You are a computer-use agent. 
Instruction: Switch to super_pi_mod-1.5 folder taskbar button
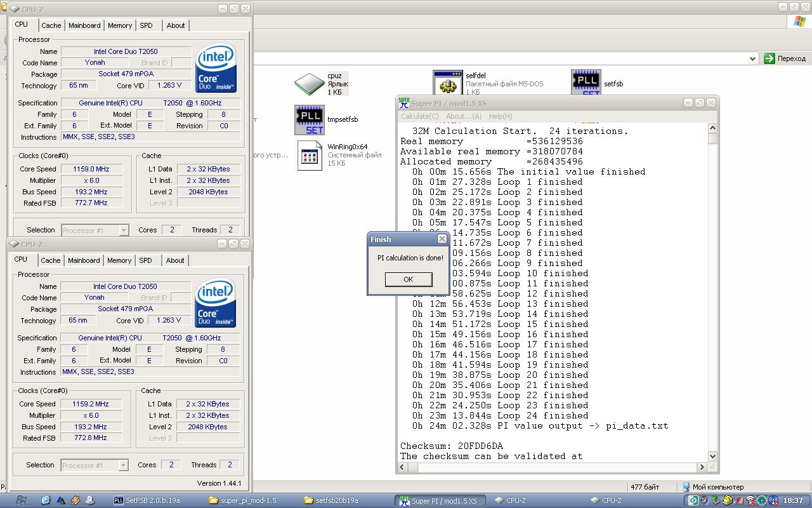(x=252, y=500)
